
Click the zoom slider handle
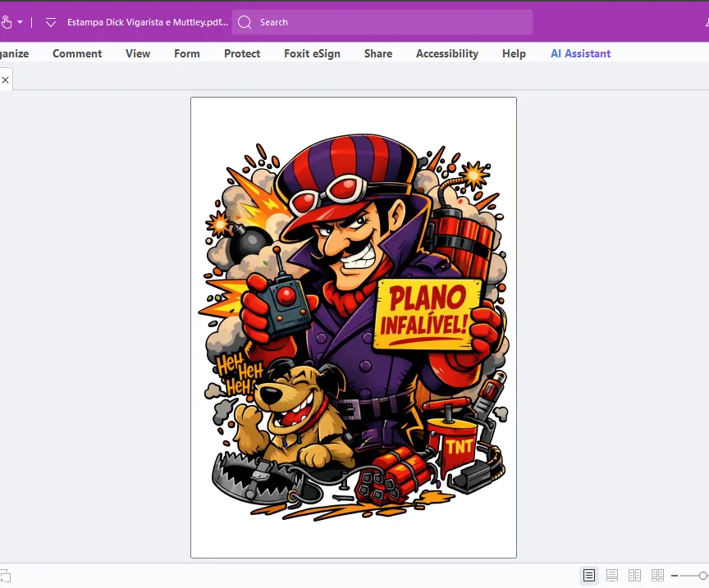(x=703, y=576)
